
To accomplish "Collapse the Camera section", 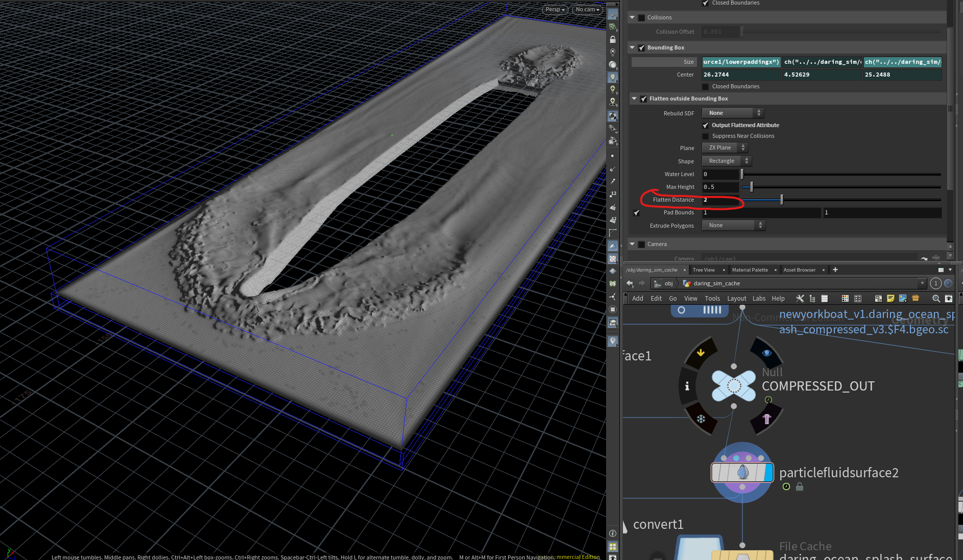I will (632, 244).
